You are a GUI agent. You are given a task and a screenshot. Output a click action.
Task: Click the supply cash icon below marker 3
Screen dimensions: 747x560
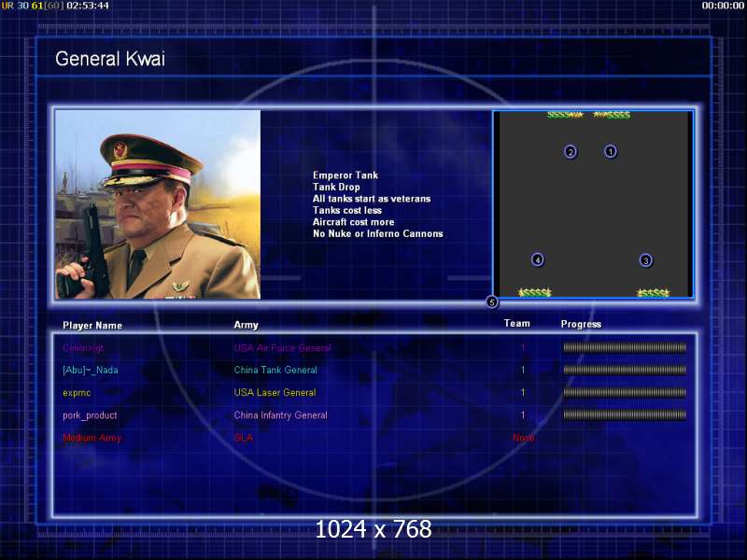(x=653, y=292)
